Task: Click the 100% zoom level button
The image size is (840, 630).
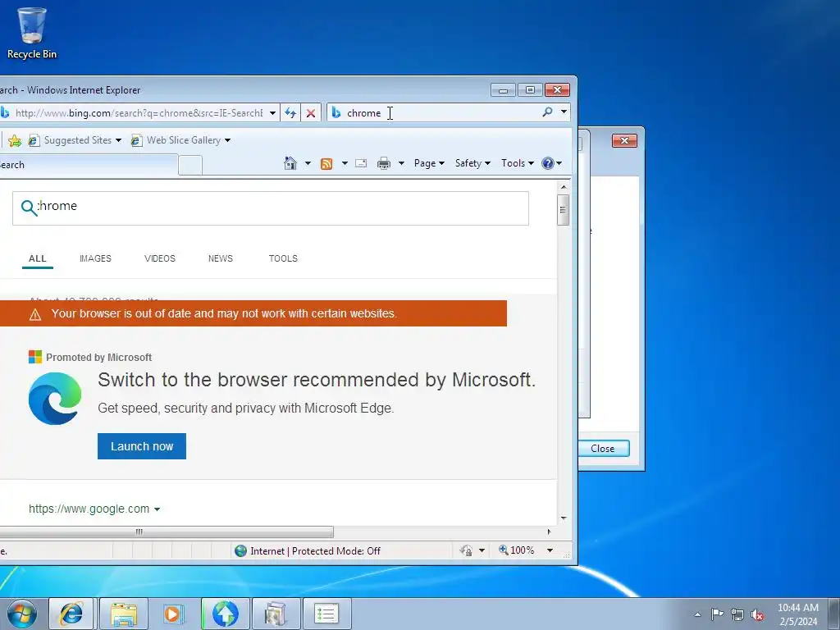Action: pos(517,550)
